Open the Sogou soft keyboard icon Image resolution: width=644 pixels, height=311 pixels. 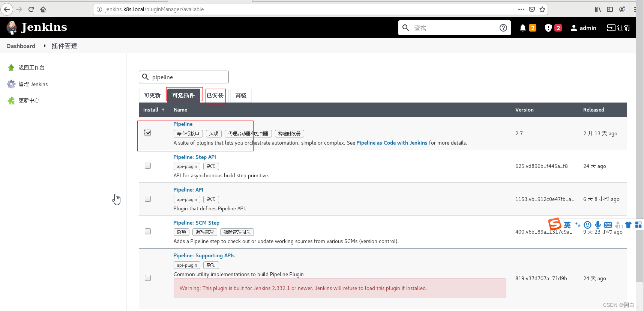click(608, 225)
